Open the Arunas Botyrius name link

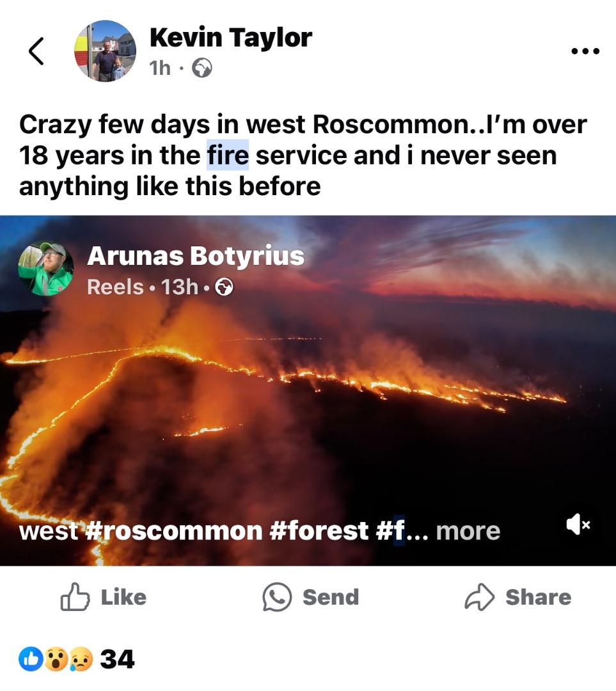pos(195,257)
